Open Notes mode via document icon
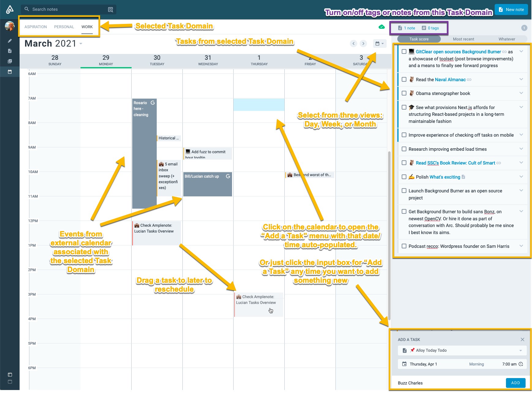 pyautogui.click(x=10, y=51)
